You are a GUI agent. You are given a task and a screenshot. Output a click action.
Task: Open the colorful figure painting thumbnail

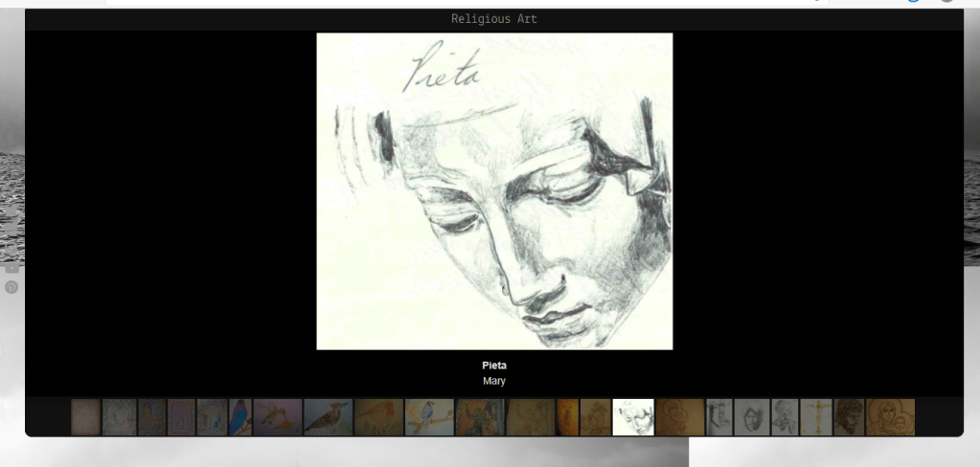(x=479, y=417)
